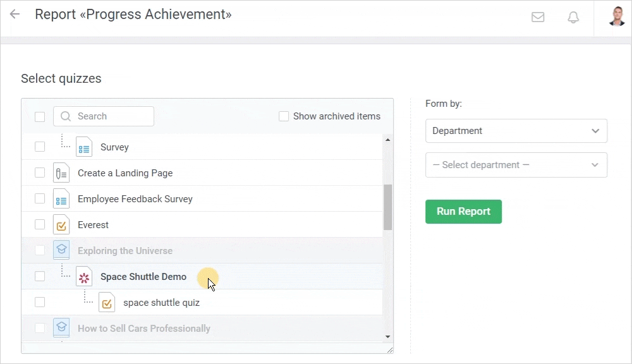Click the Survey item icon
632x364 pixels.
pyautogui.click(x=84, y=147)
